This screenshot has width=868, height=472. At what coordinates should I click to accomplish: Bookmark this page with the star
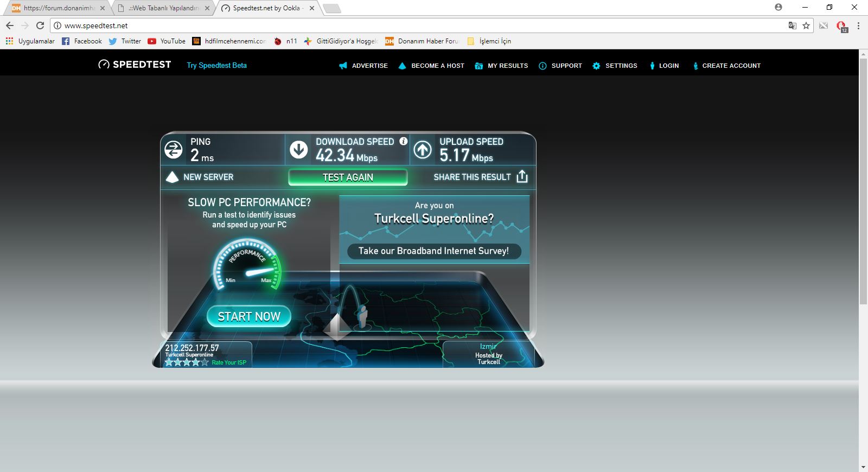(806, 25)
